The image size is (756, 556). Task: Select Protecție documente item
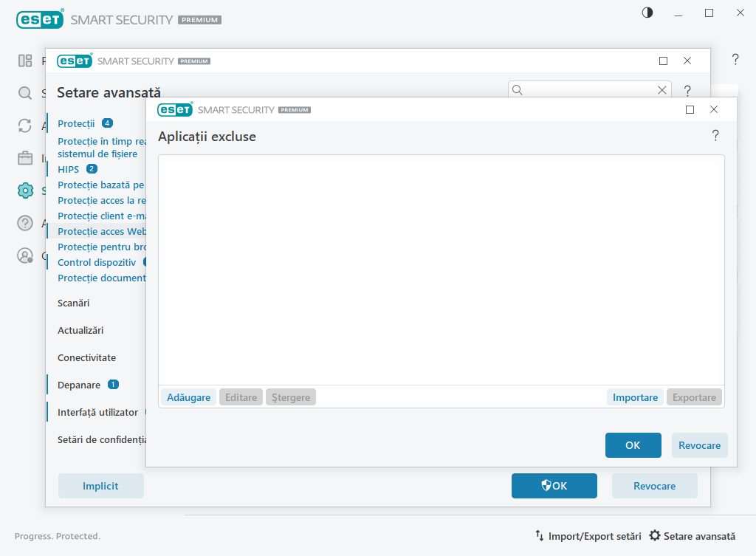[x=102, y=278]
